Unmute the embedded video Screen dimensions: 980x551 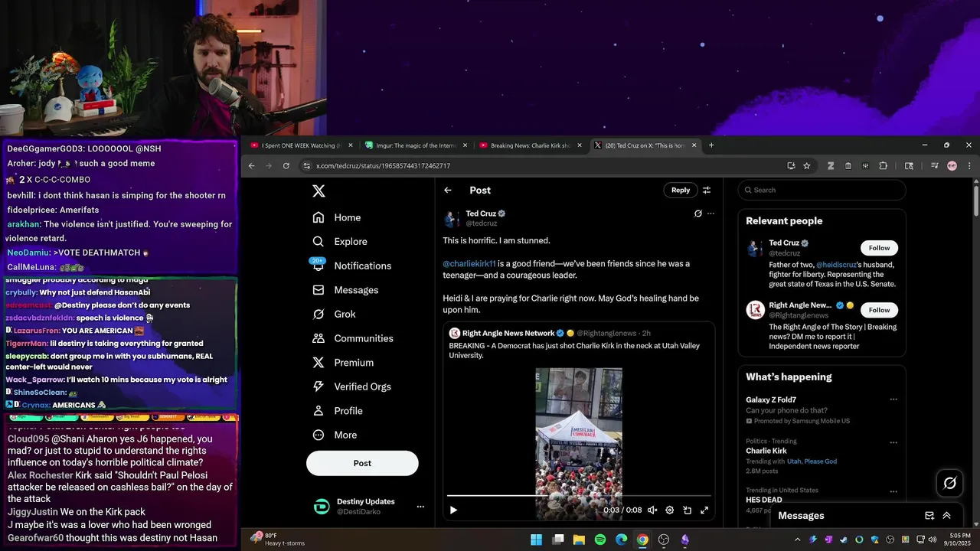tap(652, 510)
